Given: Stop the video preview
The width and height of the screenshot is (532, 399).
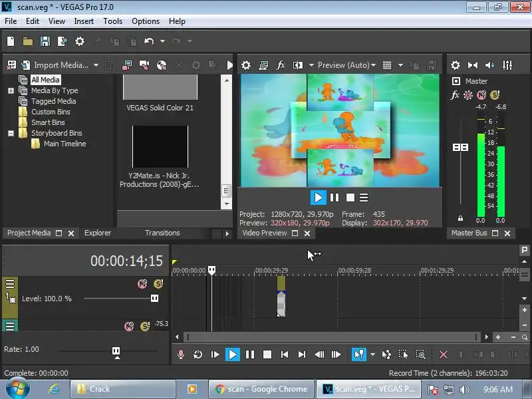Looking at the screenshot, I should (350, 198).
